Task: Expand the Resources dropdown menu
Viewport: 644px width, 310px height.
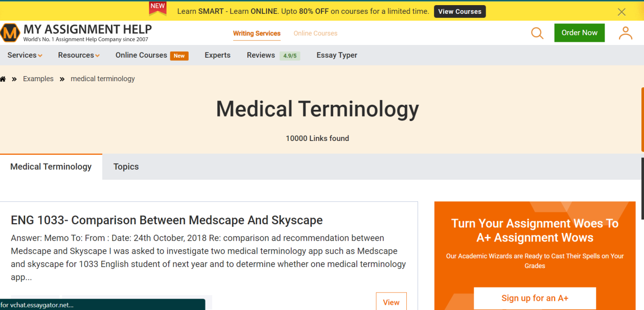Action: [x=79, y=55]
